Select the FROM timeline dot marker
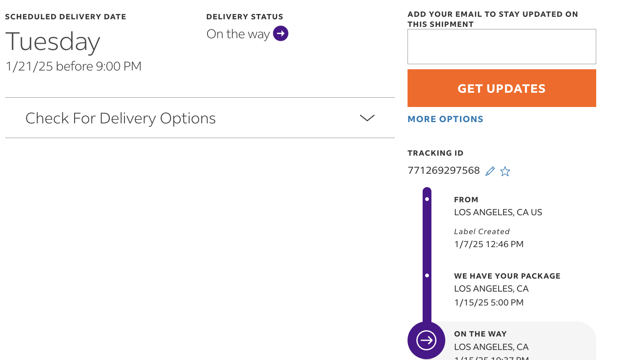 point(427,199)
